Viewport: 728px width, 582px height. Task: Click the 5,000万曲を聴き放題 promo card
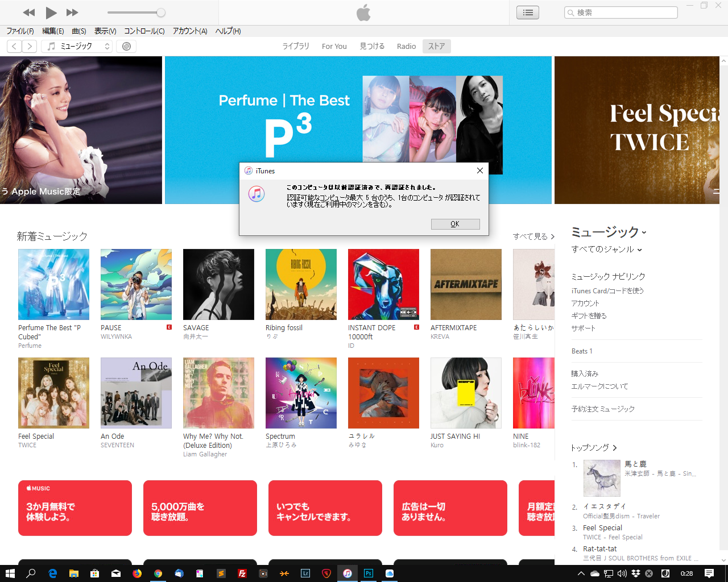200,508
